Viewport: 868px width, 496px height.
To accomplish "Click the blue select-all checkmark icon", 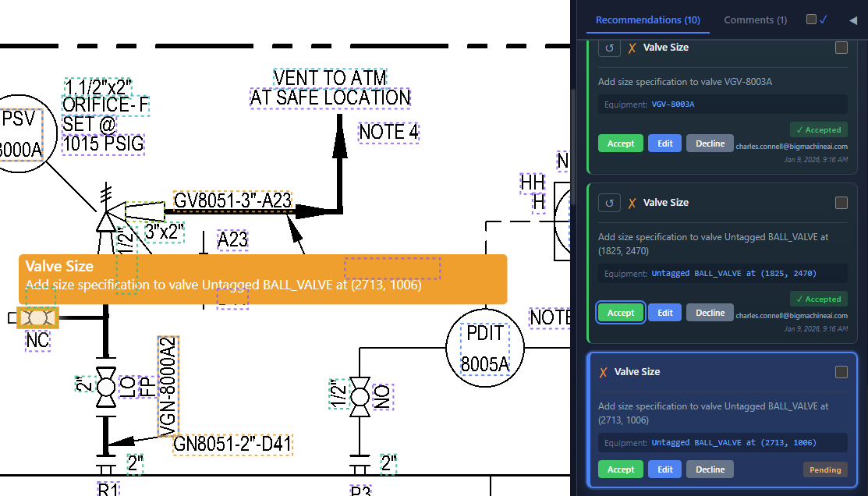I will coord(823,19).
